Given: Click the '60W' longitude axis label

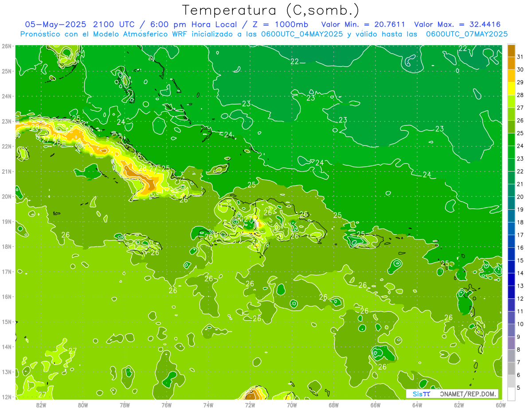Looking at the screenshot, I should coord(501,405).
